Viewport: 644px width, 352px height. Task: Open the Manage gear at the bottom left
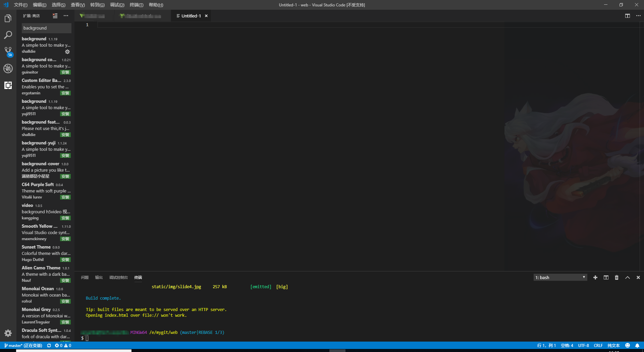(x=8, y=334)
